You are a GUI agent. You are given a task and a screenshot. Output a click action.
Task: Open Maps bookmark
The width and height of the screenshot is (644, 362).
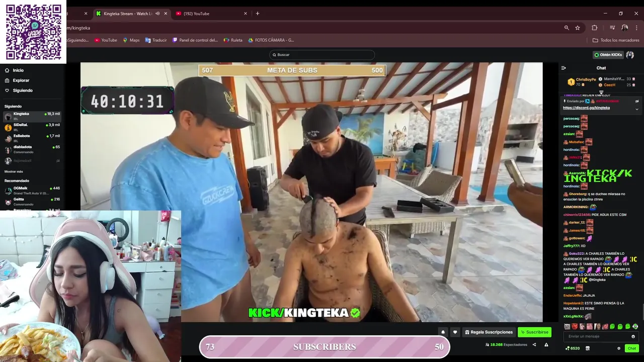131,40
